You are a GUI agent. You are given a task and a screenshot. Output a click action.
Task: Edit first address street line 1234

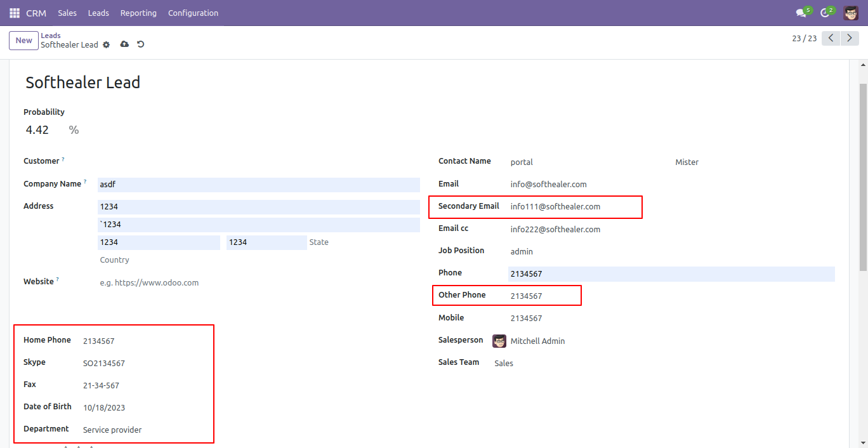(259, 207)
